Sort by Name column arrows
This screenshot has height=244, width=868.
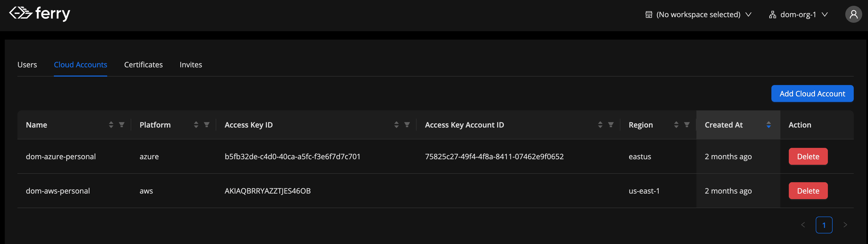(x=111, y=125)
